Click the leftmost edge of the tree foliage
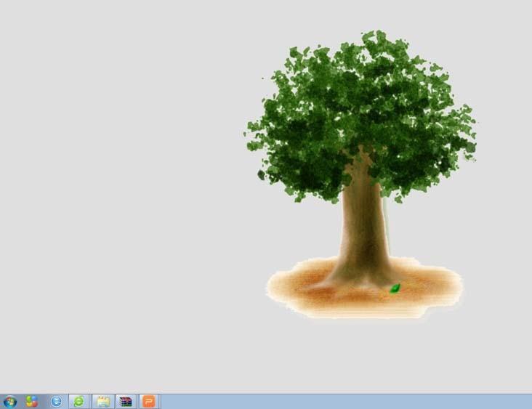532x409 pixels. coord(248,134)
